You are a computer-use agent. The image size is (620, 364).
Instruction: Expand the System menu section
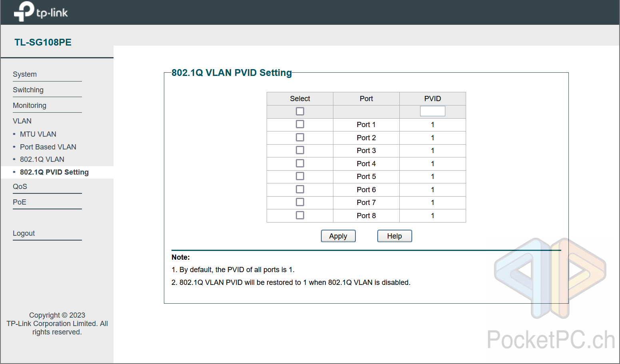[x=25, y=74]
